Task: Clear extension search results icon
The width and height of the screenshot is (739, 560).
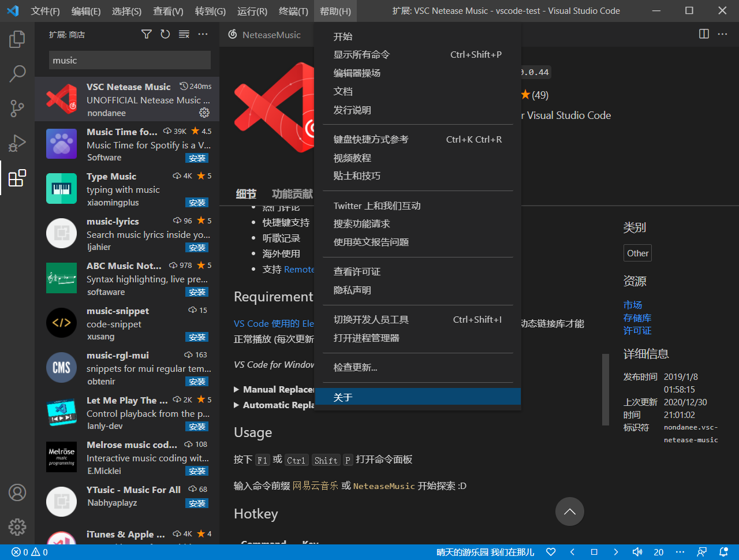Action: click(184, 35)
